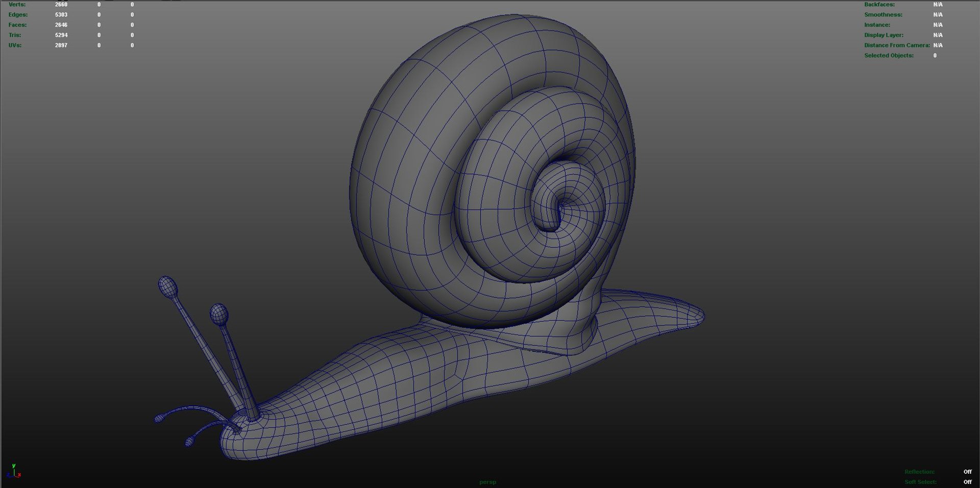Click the face count value 2646

coord(61,25)
